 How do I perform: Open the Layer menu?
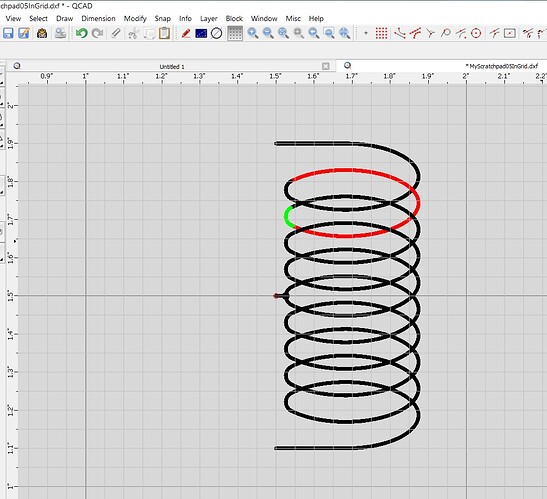209,18
